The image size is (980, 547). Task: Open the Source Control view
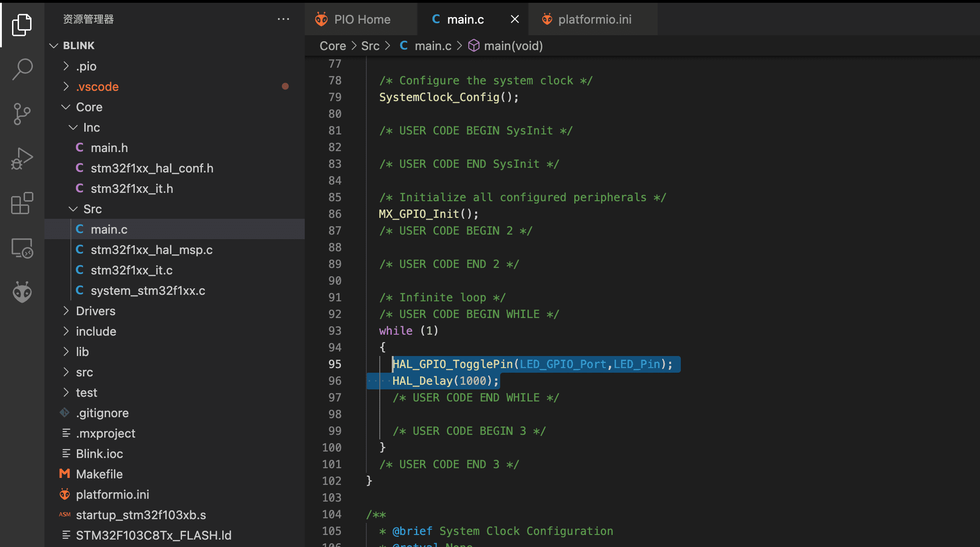tap(22, 114)
